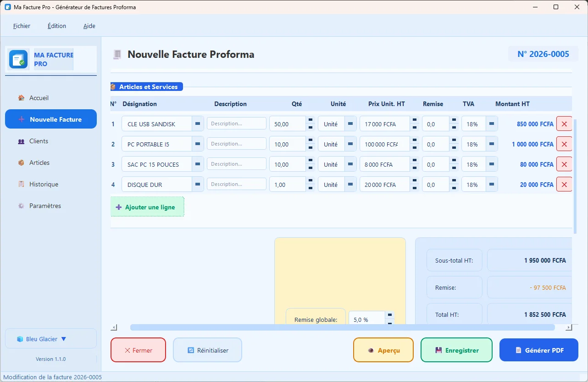Click the description field for row 1
Screen dimensions: 588x382
point(236,124)
